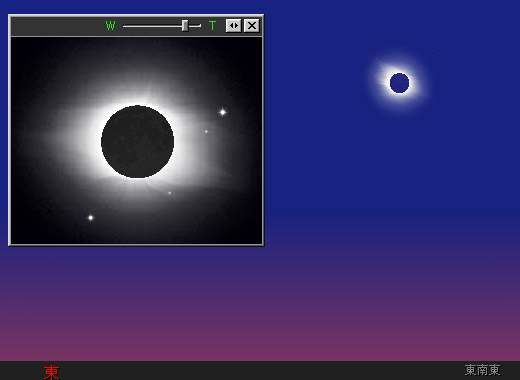Screen dimensions: 520x380
Task: Click the slider track's left end near W
Action: click(x=126, y=26)
